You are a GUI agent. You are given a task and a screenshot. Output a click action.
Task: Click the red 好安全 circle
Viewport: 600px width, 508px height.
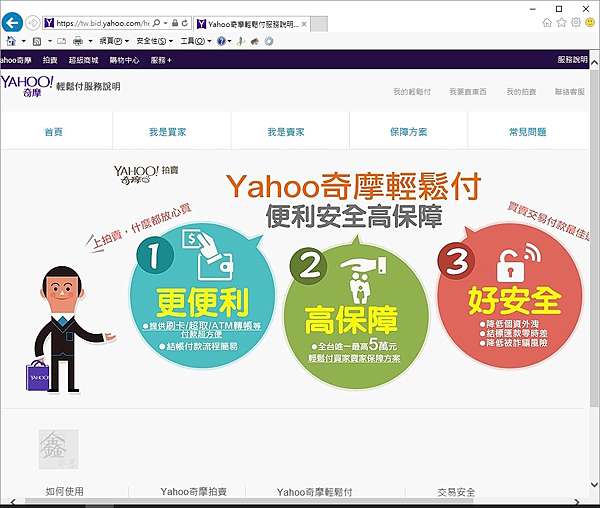tap(510, 296)
